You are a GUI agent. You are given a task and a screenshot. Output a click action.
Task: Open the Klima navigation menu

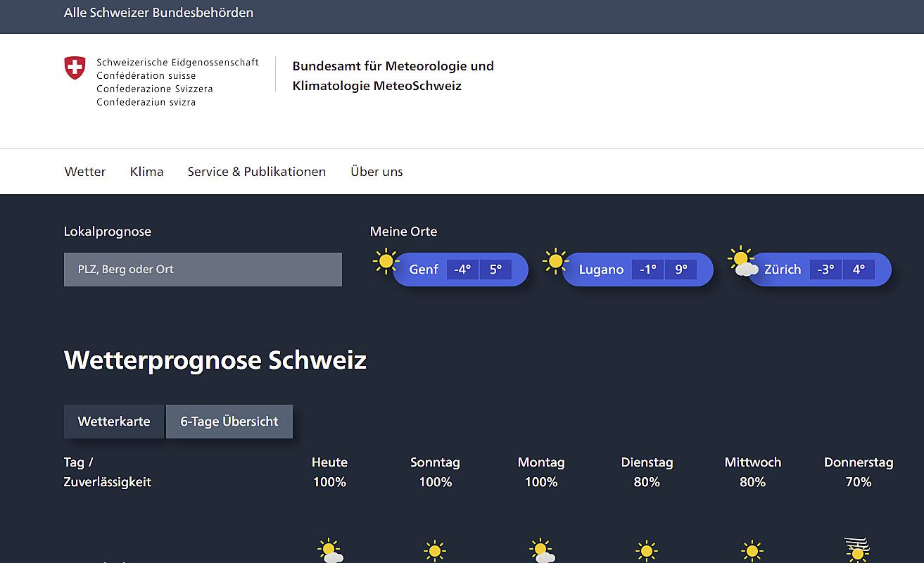coord(146,172)
